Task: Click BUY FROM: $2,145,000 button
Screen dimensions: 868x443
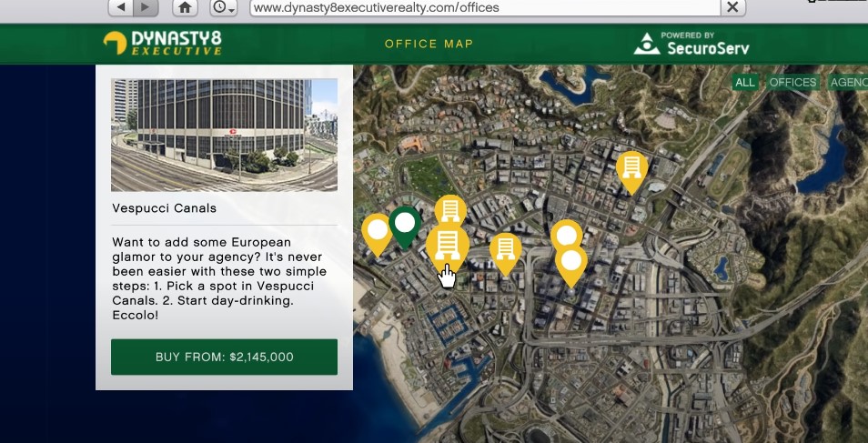Action: [224, 357]
